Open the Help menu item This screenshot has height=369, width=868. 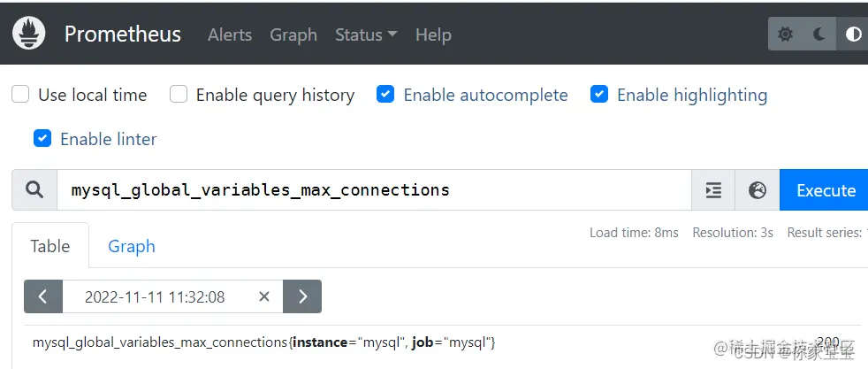(x=433, y=35)
